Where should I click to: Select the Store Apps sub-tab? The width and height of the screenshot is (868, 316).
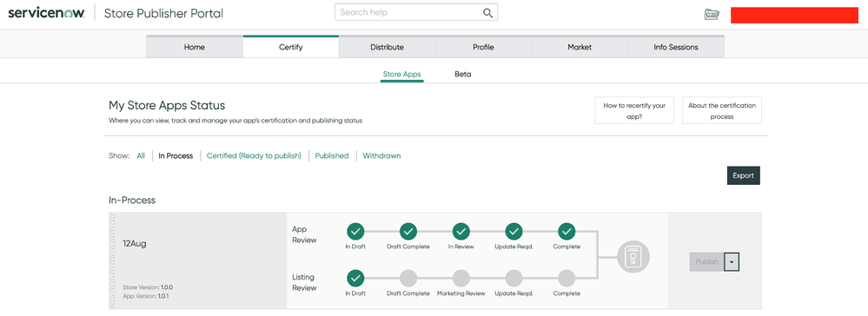click(x=402, y=74)
